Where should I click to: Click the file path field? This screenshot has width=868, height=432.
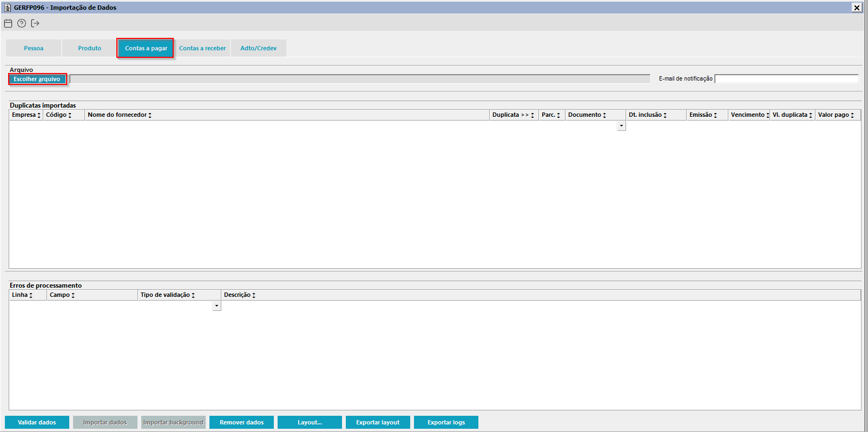[360, 79]
